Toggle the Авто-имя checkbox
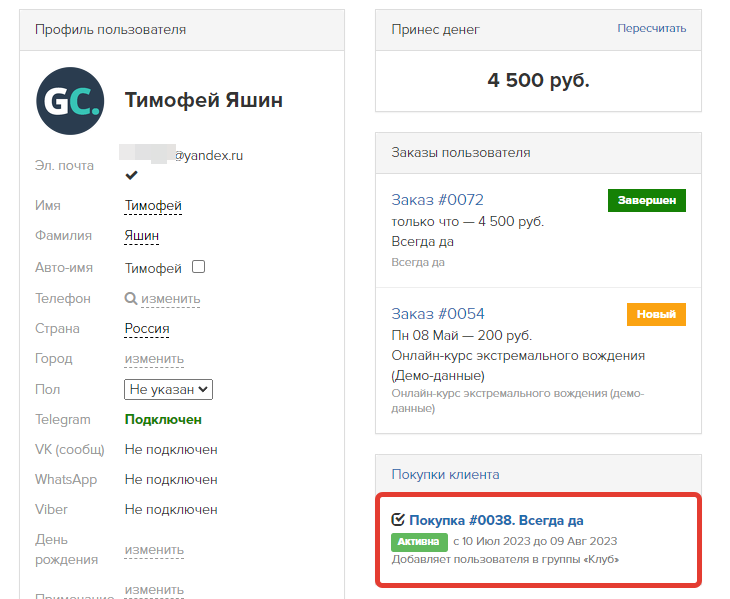This screenshot has width=730, height=599. click(x=198, y=267)
